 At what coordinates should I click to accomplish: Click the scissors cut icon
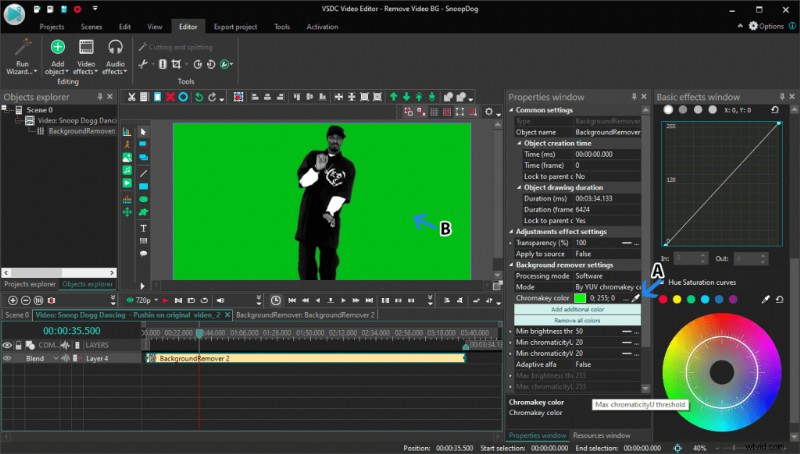click(x=131, y=97)
